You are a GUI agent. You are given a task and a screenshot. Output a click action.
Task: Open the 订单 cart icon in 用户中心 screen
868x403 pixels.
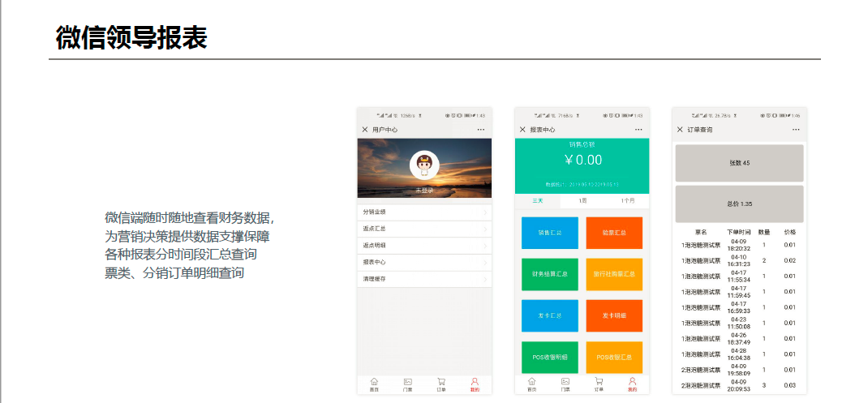point(441,384)
